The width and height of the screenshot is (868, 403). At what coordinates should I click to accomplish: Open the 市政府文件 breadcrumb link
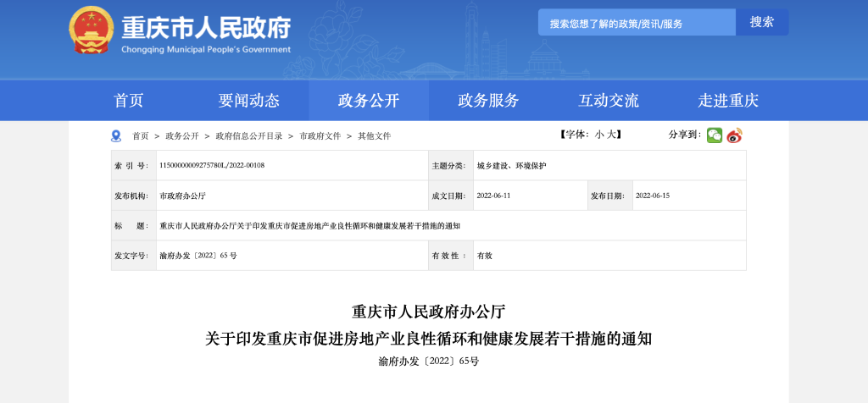320,136
